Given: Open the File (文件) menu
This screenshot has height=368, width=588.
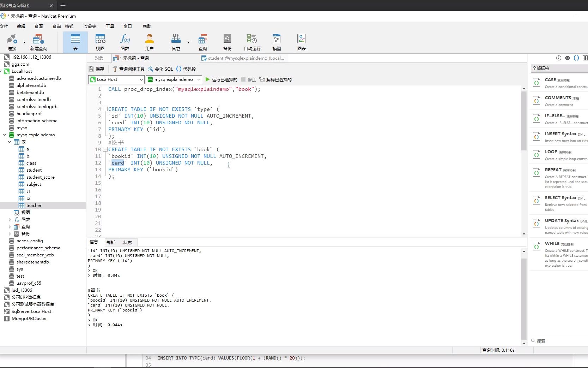Looking at the screenshot, I should [4, 26].
